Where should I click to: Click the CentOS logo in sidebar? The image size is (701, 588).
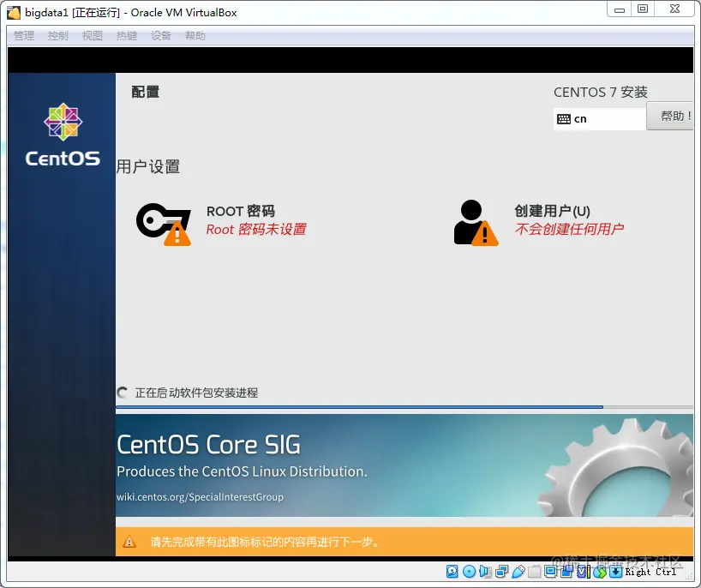pyautogui.click(x=63, y=135)
